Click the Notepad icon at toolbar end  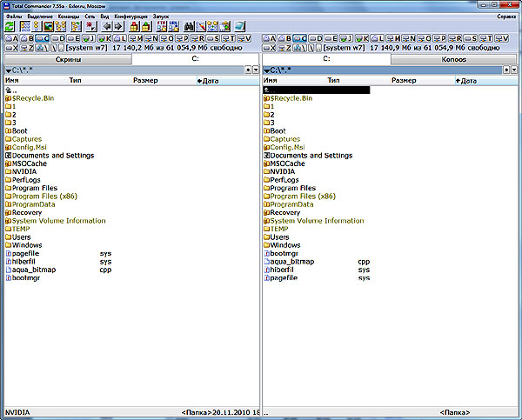[x=239, y=27]
